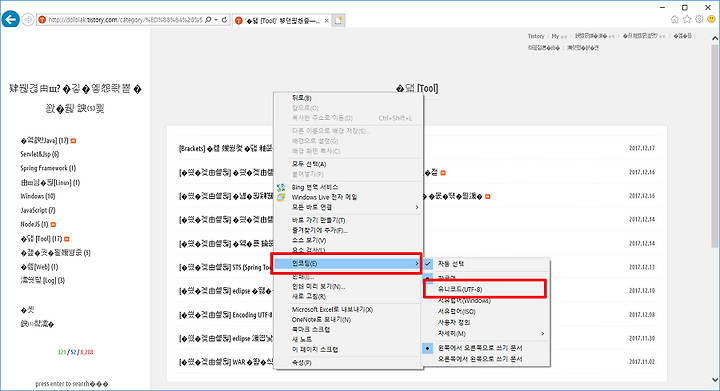Click the orange badge next to [Tool] (17)
The width and height of the screenshot is (720, 391).
[x=67, y=239]
